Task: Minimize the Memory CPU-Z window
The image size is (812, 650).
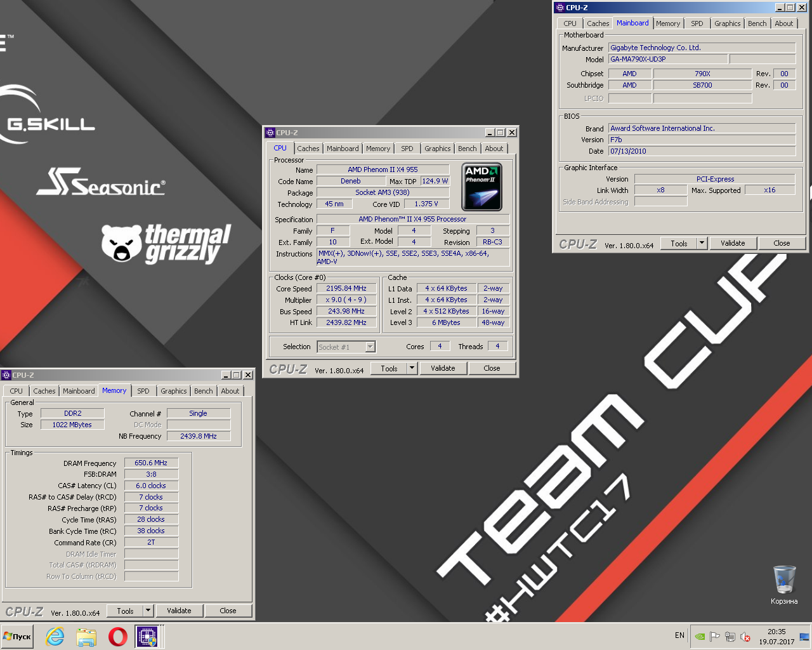Action: (x=226, y=375)
